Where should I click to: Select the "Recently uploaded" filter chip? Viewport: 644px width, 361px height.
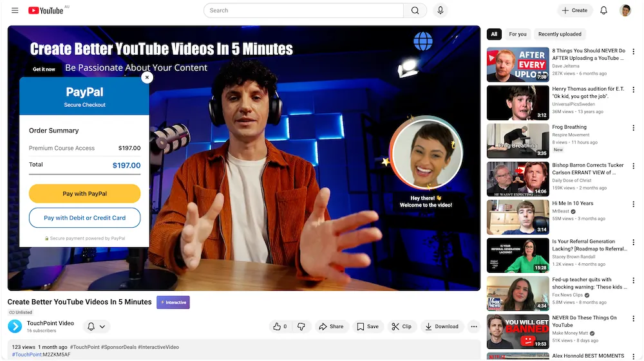[x=560, y=34]
